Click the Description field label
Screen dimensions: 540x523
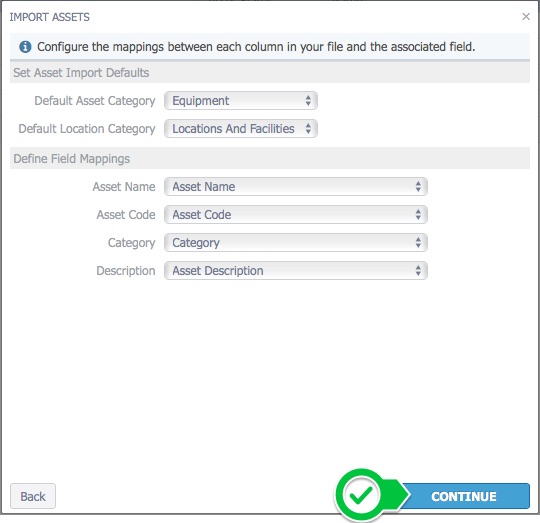126,271
